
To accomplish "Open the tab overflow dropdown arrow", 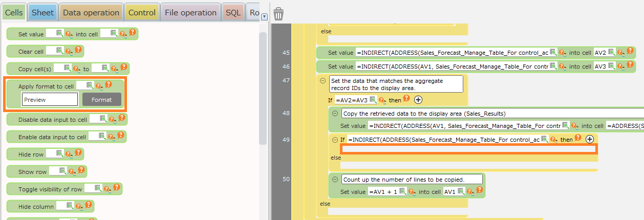I will coord(264,16).
